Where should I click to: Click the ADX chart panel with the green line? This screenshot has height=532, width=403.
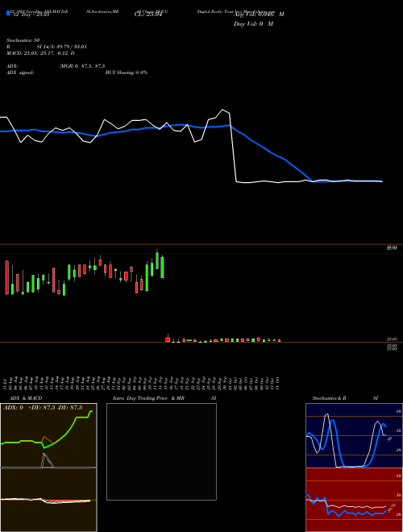point(48,435)
